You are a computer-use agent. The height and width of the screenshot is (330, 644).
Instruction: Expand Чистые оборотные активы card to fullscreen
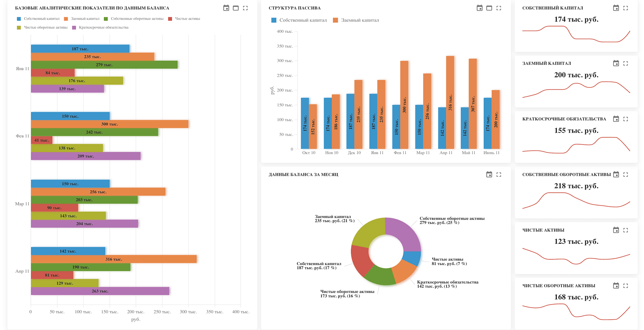click(x=626, y=286)
